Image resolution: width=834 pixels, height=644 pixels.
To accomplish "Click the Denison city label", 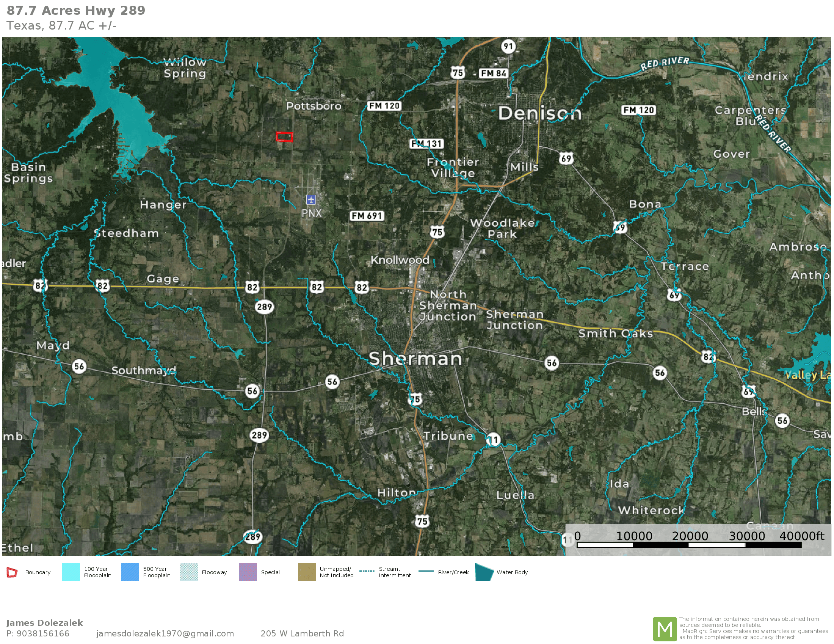I will tap(539, 113).
